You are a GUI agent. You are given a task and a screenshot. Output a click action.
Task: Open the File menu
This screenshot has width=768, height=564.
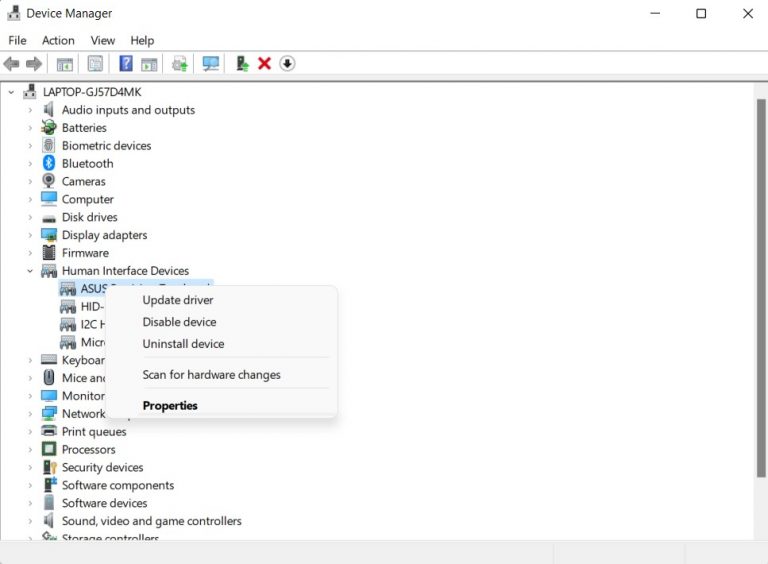point(17,40)
